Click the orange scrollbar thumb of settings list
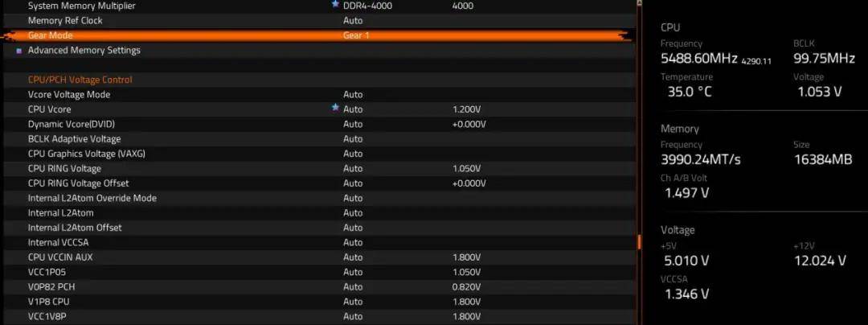The image size is (868, 325). pos(640,242)
